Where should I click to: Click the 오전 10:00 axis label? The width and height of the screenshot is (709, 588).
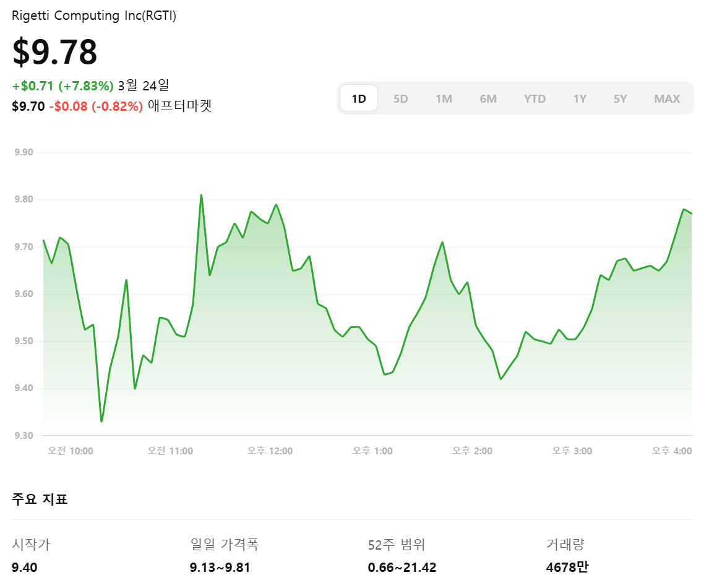[71, 451]
